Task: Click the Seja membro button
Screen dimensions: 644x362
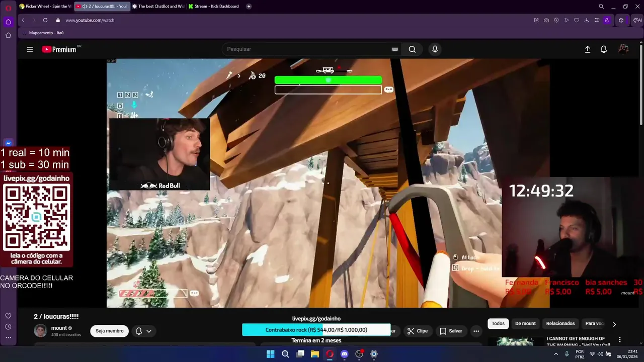Action: pyautogui.click(x=110, y=331)
